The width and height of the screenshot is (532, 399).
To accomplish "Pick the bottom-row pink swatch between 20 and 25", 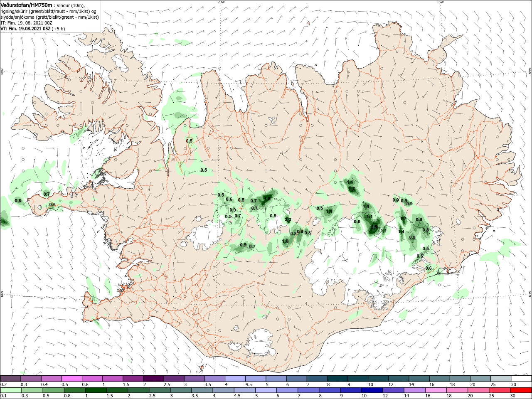I will point(479,390).
